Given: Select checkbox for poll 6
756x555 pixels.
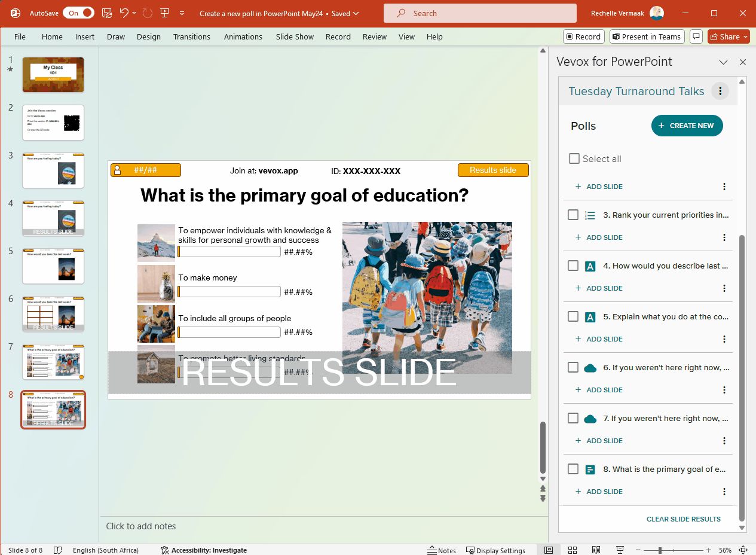Looking at the screenshot, I should (x=573, y=367).
